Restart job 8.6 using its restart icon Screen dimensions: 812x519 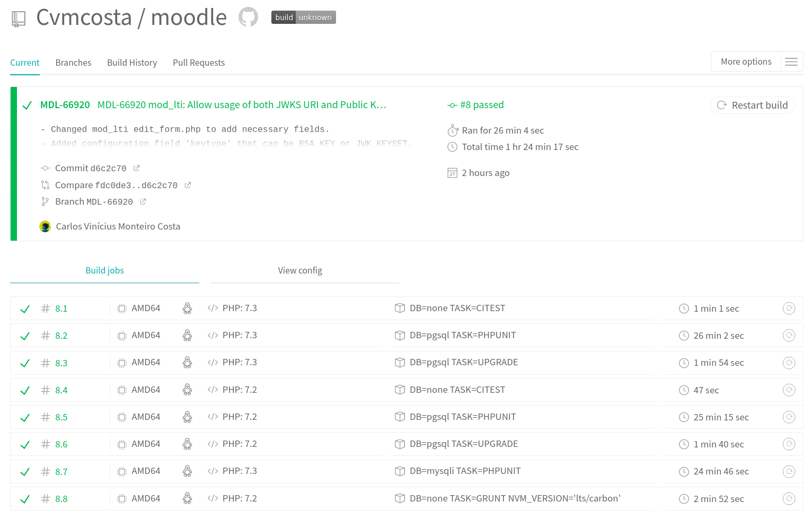pos(789,444)
